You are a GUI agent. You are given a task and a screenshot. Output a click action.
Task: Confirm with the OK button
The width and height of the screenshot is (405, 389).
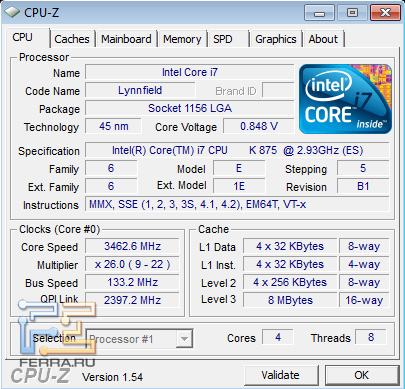click(x=362, y=375)
